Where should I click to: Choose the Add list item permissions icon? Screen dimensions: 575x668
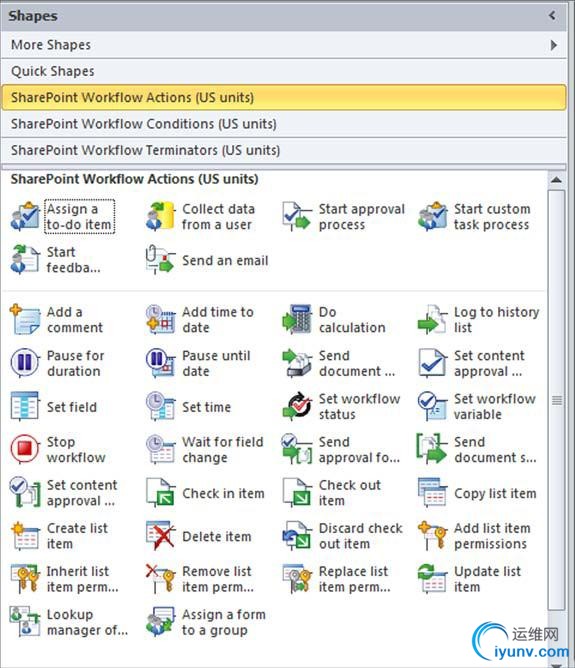click(433, 536)
